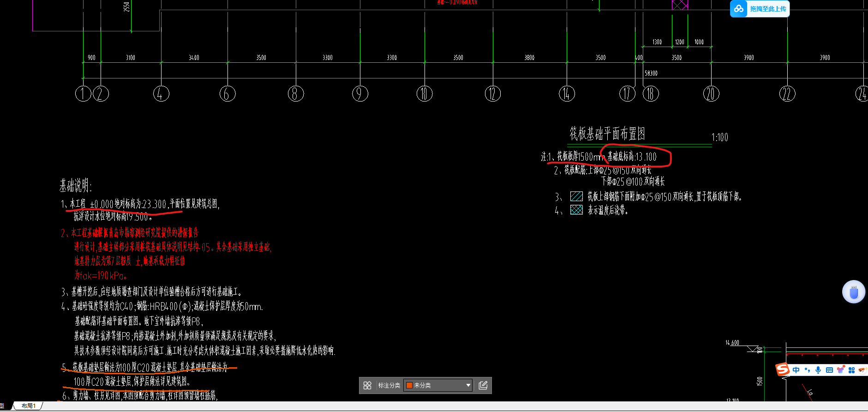Screen dimensions: 868x412
Task: Click the 900 dimension text
Action: pos(91,58)
